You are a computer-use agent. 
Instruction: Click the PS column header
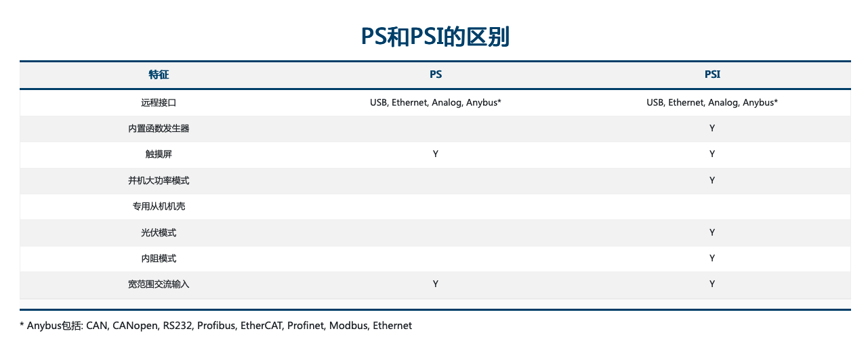tap(436, 74)
